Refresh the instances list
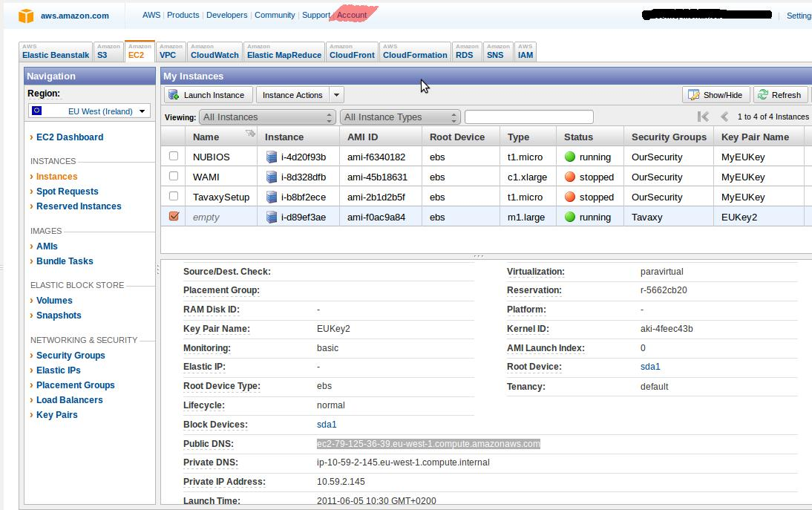 coord(780,95)
